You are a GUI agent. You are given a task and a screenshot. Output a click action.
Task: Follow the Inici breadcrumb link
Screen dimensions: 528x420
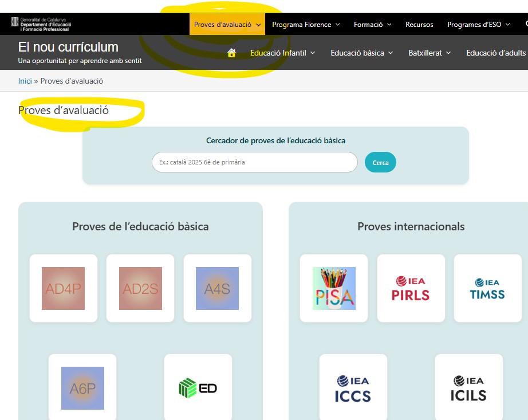(25, 81)
